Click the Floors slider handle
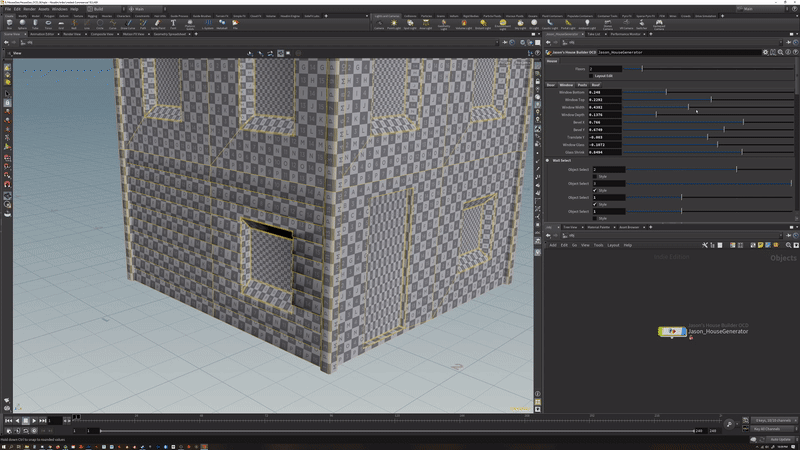 click(642, 68)
